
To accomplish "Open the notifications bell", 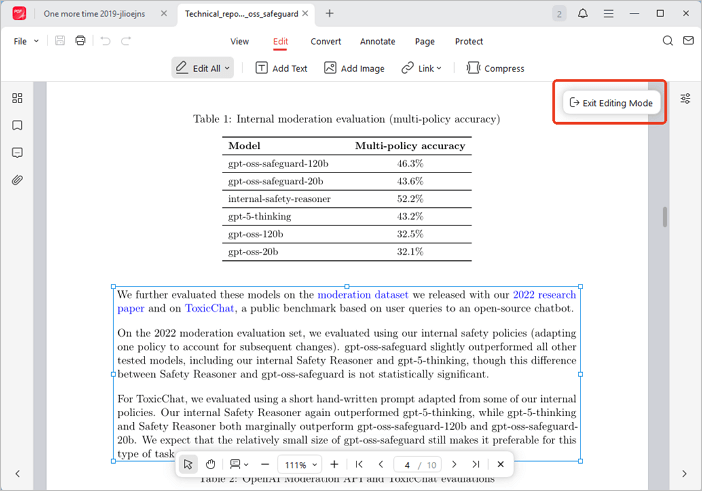I will pos(582,13).
